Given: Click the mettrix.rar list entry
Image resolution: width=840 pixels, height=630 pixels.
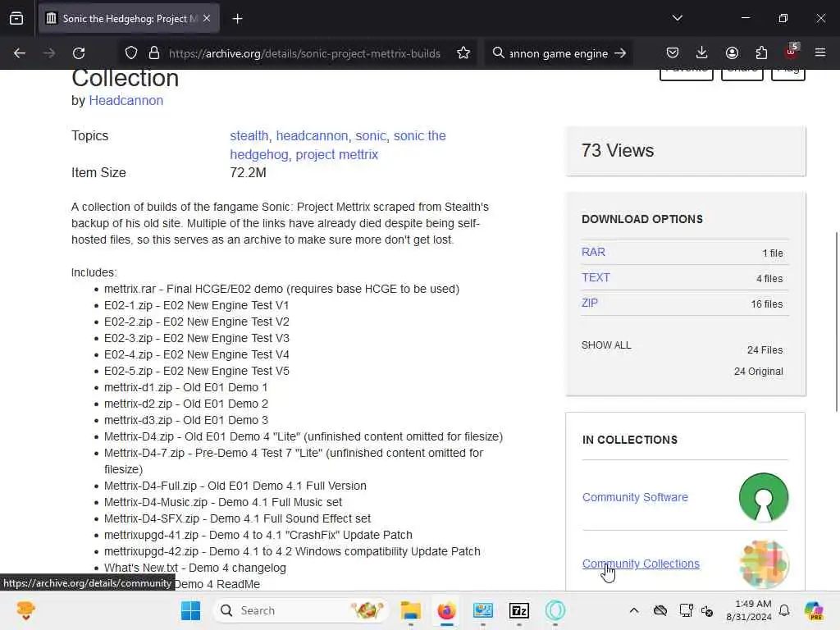Looking at the screenshot, I should pos(282,289).
